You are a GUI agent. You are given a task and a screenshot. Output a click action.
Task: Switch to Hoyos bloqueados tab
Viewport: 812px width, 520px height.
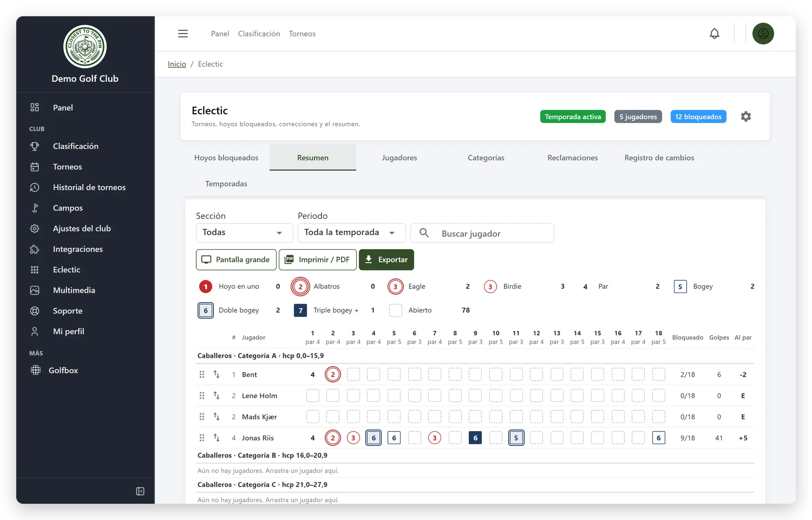pyautogui.click(x=226, y=158)
